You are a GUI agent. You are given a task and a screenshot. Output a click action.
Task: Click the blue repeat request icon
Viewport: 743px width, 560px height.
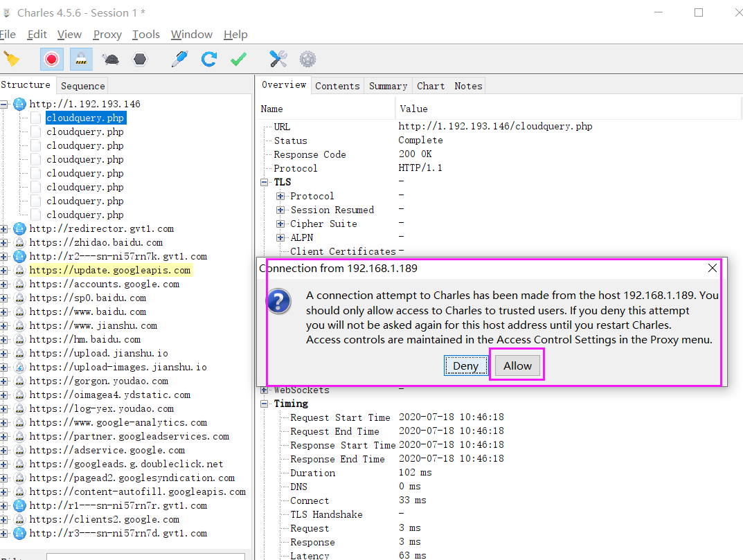point(209,60)
